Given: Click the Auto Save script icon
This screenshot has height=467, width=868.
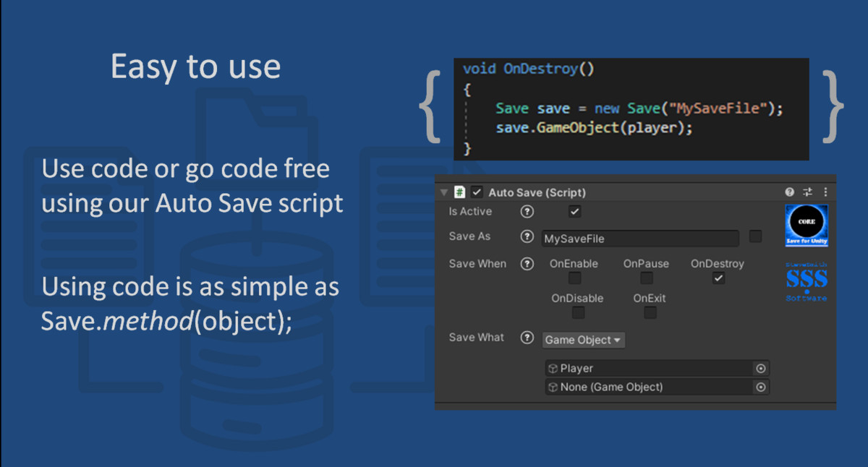Looking at the screenshot, I should tap(459, 192).
